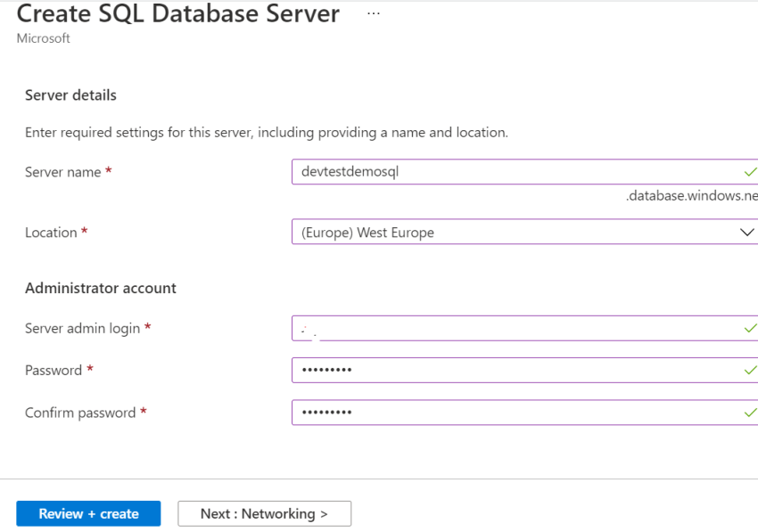Screen dimensions: 758x532
Task: Click the green checkmark beside Server name
Action: (752, 172)
